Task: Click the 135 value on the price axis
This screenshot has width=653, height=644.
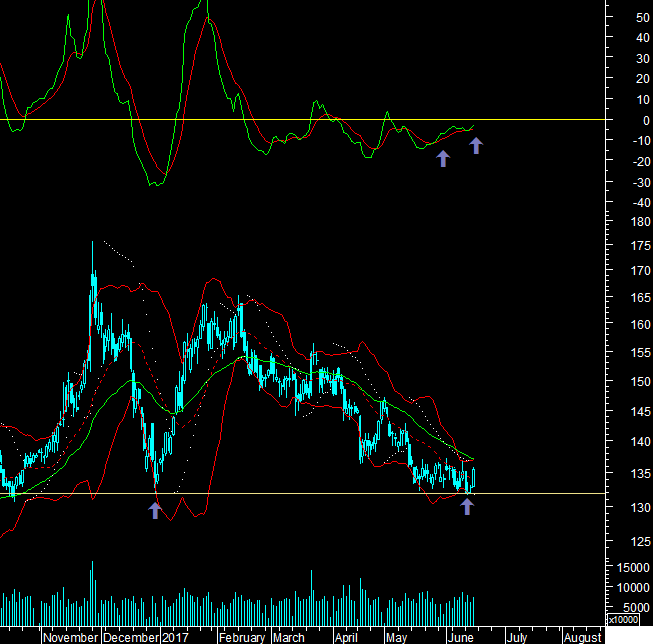Action: 641,474
